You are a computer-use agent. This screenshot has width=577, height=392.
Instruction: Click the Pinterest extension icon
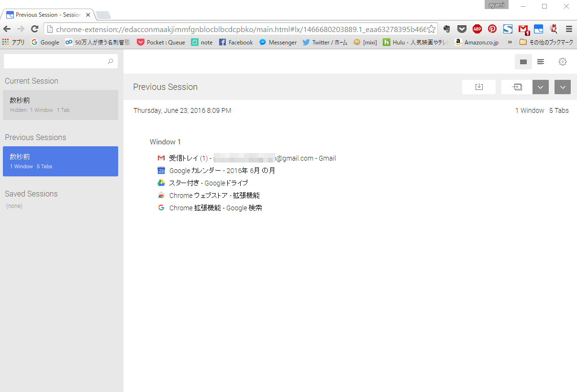click(492, 29)
